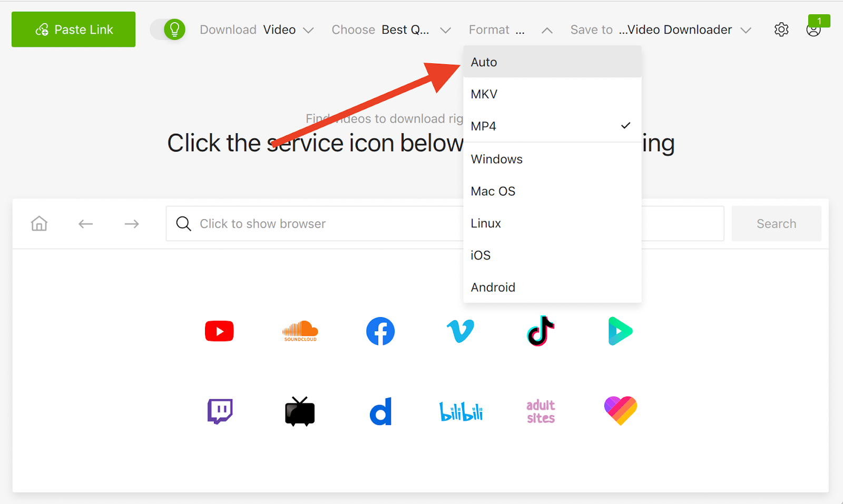Viewport: 843px width, 504px height.
Task: Open the rainbow heart service icon
Action: (x=621, y=411)
